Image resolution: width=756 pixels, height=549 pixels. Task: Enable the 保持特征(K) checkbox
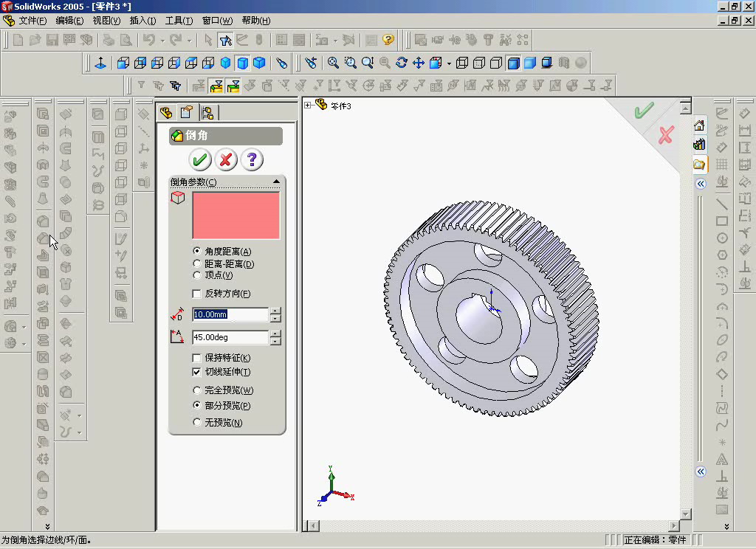196,358
